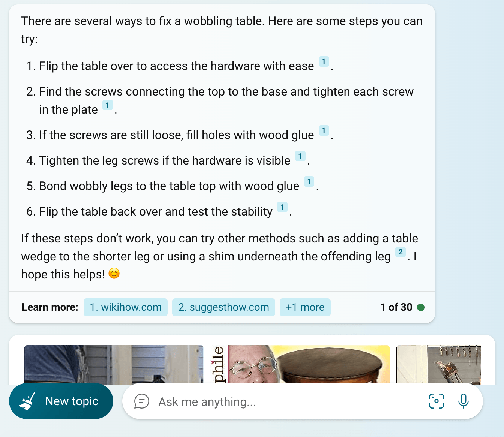Image resolution: width=504 pixels, height=437 pixels.
Task: Click the green status dot near 1 of 30
Action: pos(421,307)
